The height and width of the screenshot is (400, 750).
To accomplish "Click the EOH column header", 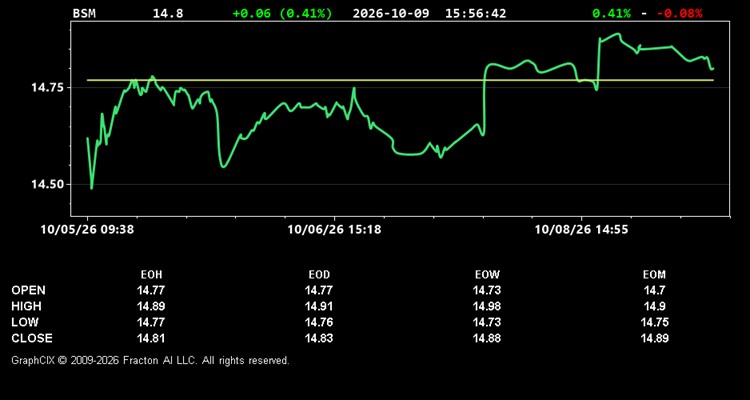I will click(151, 275).
